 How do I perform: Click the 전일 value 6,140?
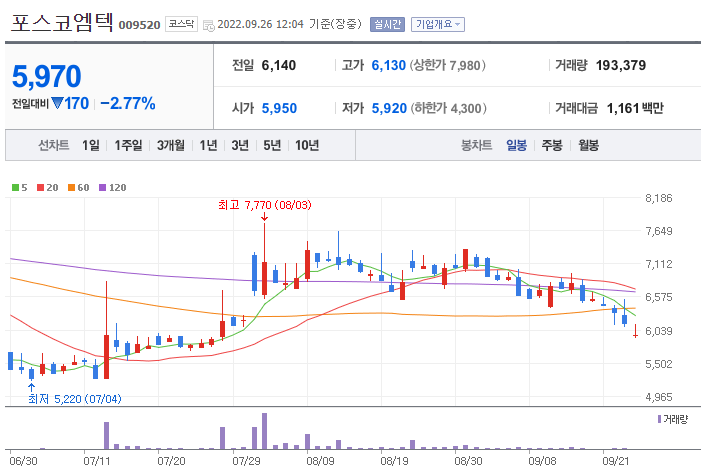tap(279, 66)
